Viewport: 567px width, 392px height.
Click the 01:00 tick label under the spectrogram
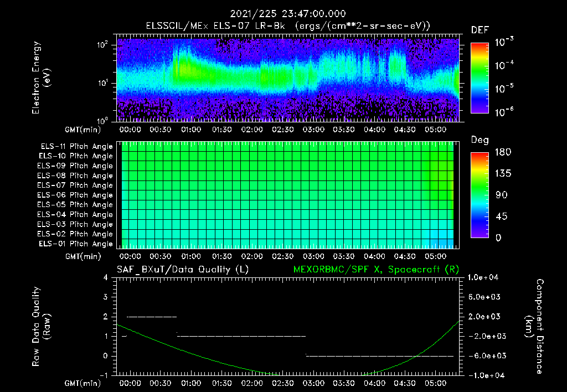(x=191, y=130)
